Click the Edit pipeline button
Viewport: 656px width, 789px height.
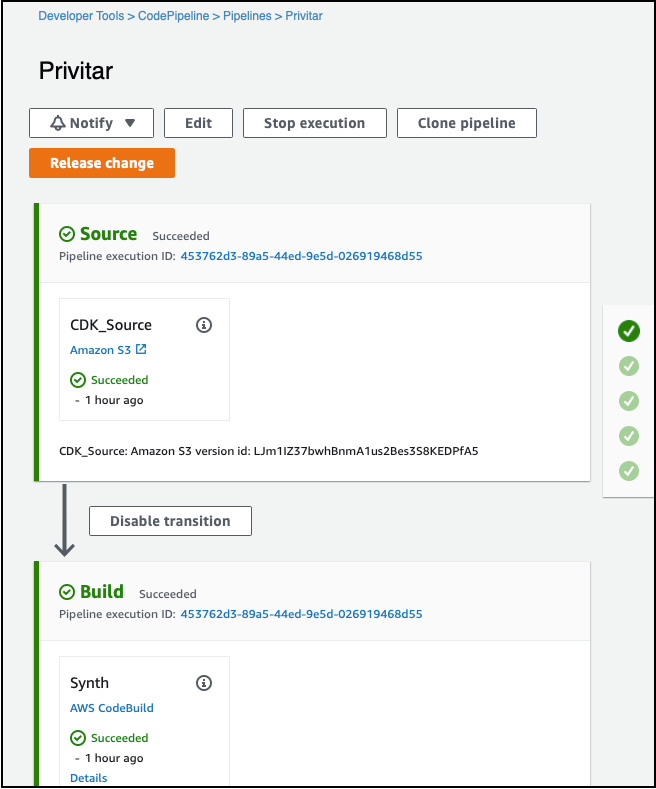pyautogui.click(x=198, y=123)
